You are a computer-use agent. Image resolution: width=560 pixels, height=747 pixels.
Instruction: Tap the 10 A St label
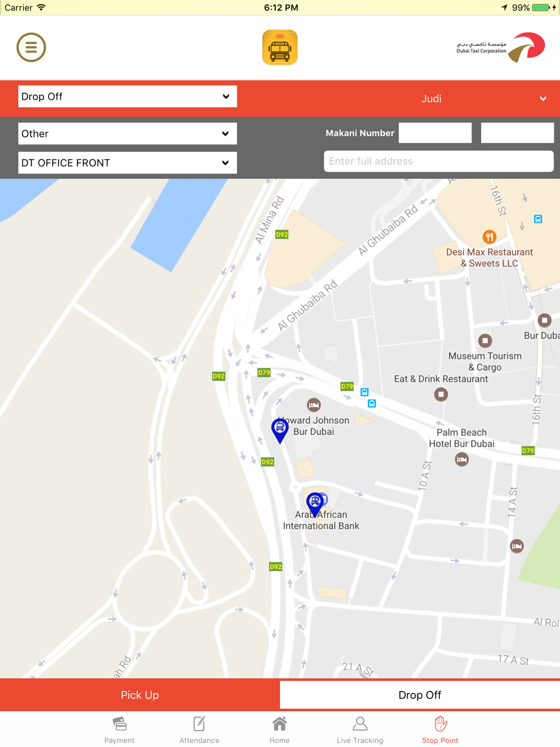[x=425, y=476]
